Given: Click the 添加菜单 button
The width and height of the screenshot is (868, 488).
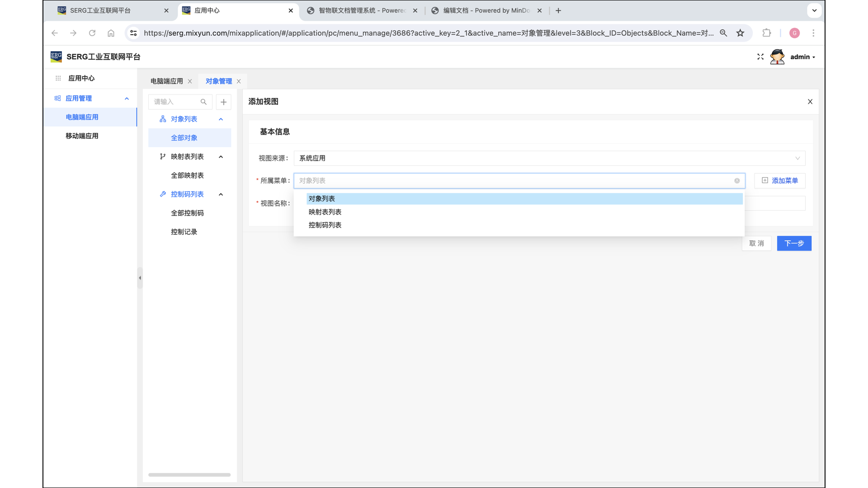Looking at the screenshot, I should [780, 181].
